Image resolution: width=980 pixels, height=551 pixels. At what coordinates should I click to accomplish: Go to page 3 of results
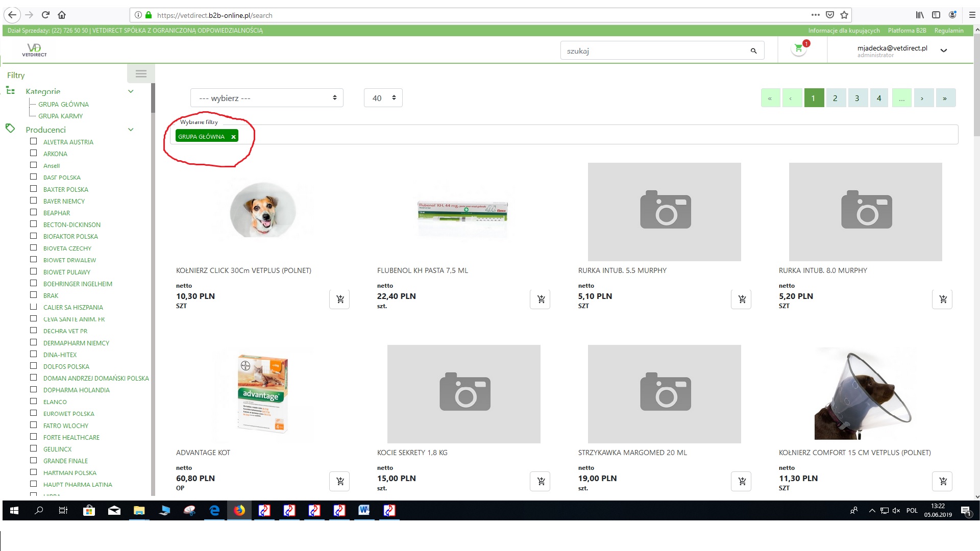(857, 98)
